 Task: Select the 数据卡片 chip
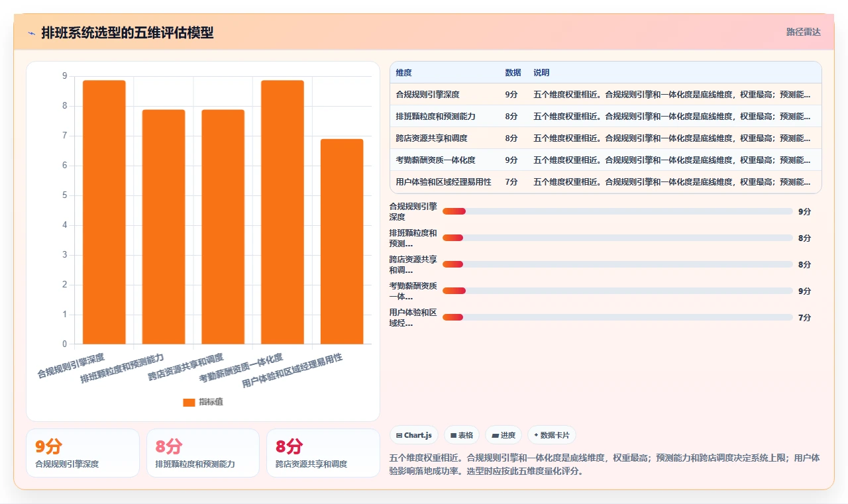pyautogui.click(x=552, y=435)
